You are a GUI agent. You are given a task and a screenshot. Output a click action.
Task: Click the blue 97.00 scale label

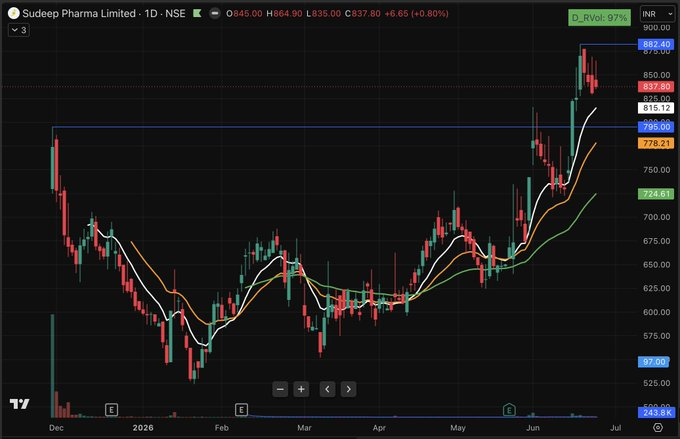(x=654, y=362)
